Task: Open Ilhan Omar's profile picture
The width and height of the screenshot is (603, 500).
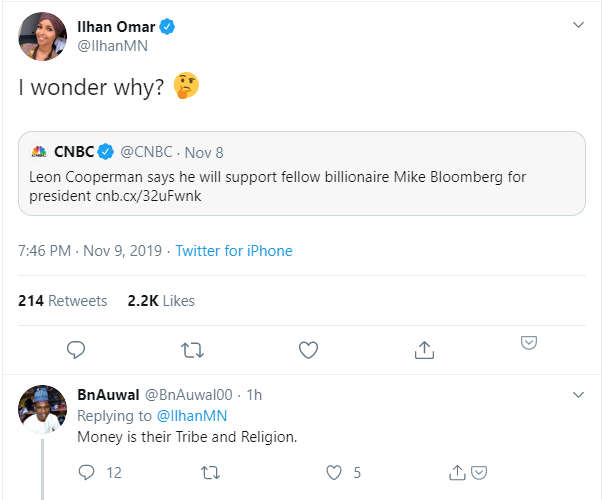Action: pos(40,36)
